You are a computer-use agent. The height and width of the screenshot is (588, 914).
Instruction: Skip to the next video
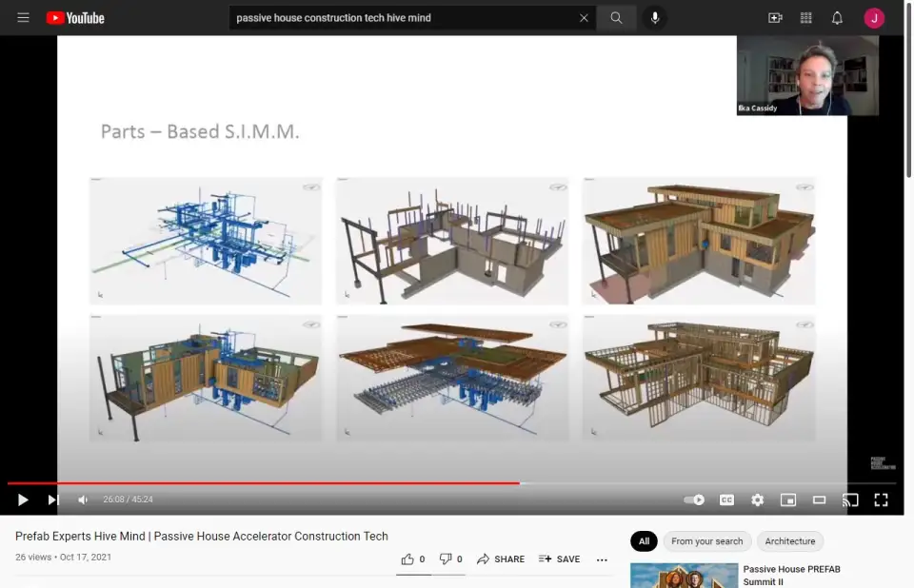click(x=53, y=500)
